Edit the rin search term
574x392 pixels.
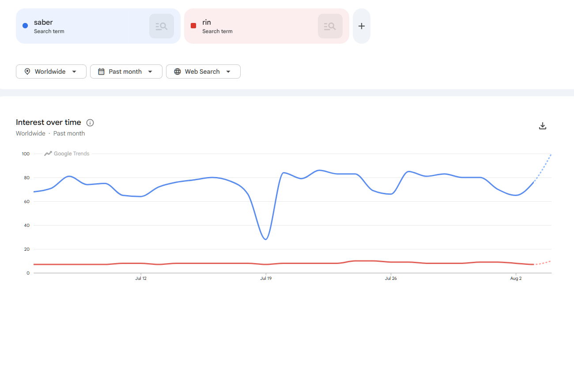coord(207,22)
